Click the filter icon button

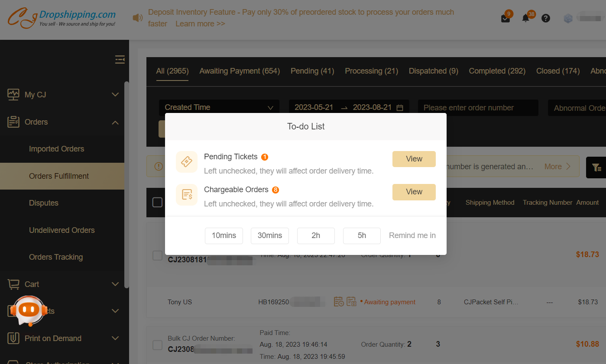[x=596, y=168]
